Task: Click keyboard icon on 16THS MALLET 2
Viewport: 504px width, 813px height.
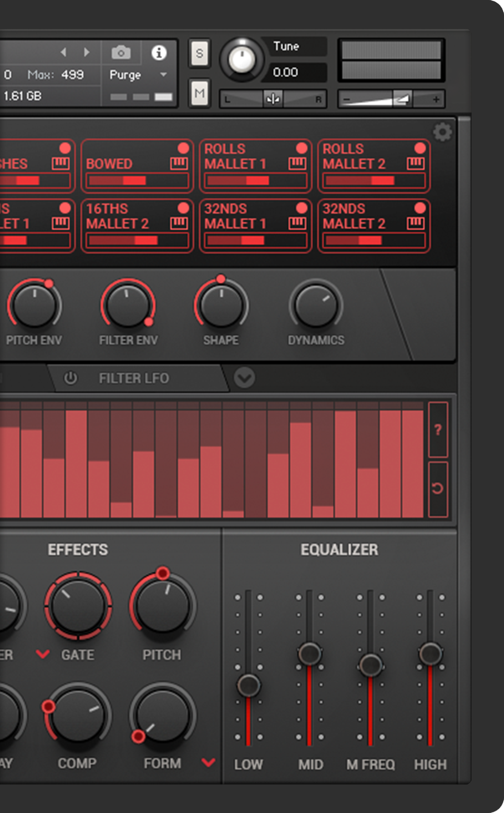Action: point(179,223)
